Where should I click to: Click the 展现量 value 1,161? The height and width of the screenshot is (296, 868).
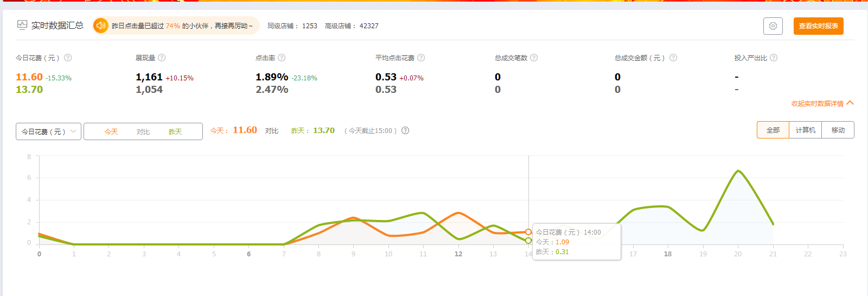pos(149,77)
